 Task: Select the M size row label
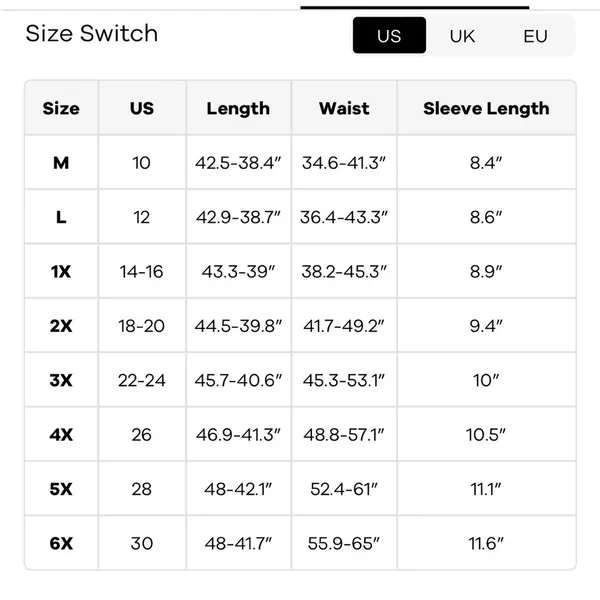click(61, 163)
